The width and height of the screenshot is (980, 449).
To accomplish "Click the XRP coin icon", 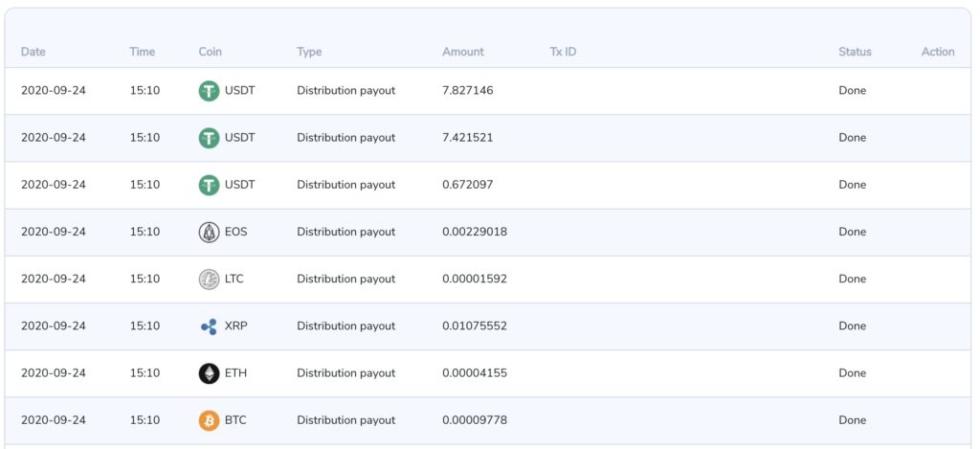I will coord(209,326).
